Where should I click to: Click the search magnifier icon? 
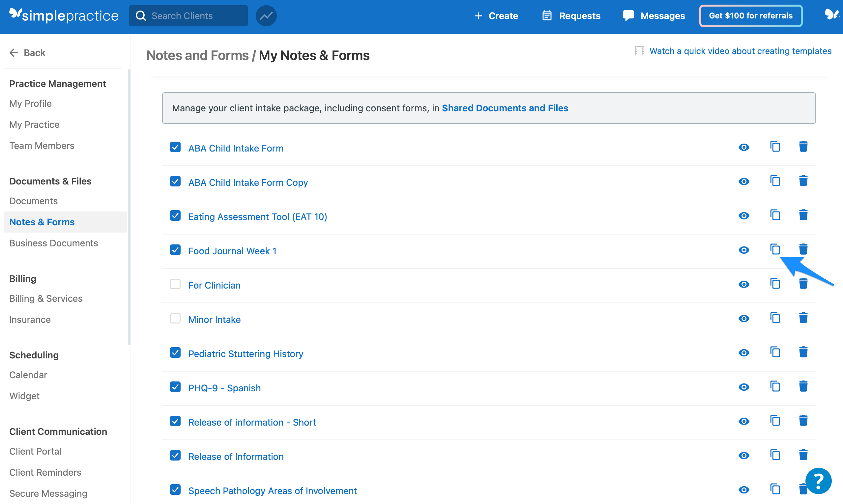pyautogui.click(x=141, y=15)
